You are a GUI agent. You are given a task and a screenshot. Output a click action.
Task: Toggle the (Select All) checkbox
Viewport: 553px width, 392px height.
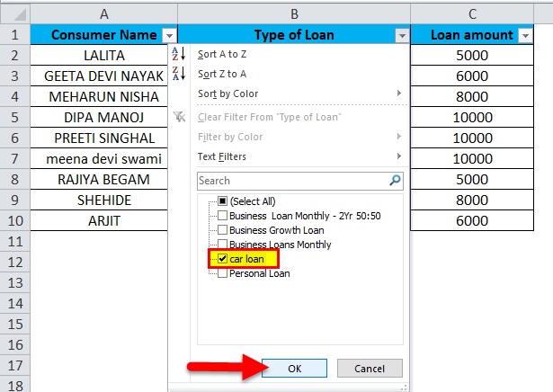[x=222, y=200]
